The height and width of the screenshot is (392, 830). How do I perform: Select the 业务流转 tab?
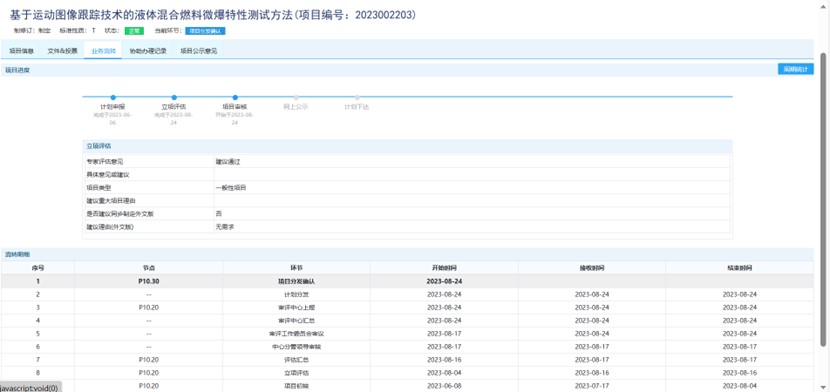click(103, 51)
